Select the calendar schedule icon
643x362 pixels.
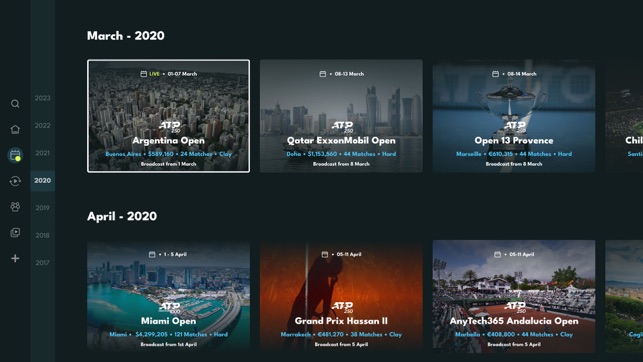click(x=15, y=155)
